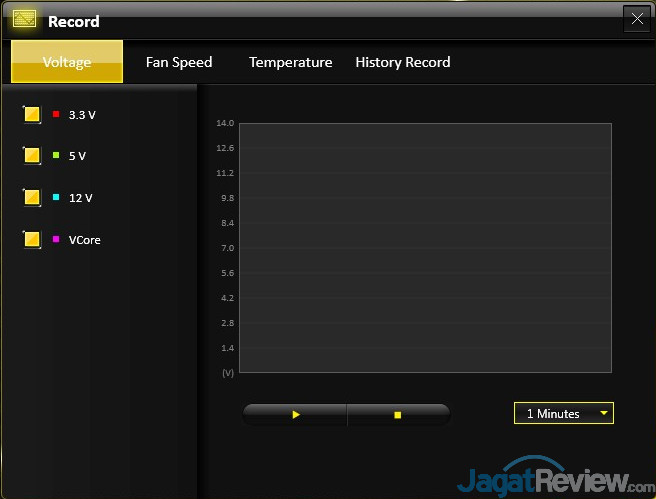Click the Record window icon
This screenshot has height=499, width=656.
coord(24,19)
